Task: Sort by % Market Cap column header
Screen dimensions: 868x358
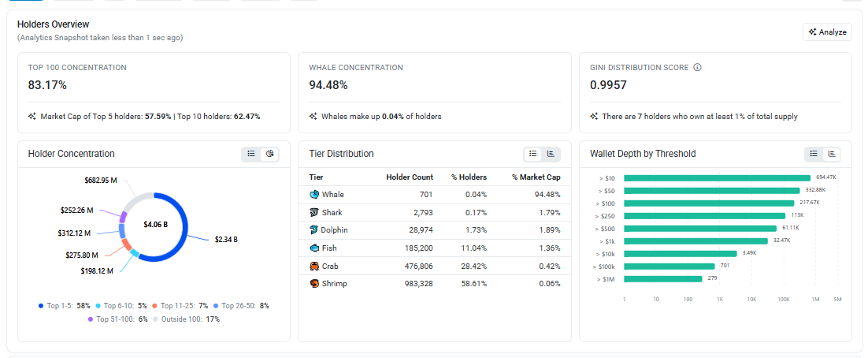Action: pyautogui.click(x=536, y=177)
